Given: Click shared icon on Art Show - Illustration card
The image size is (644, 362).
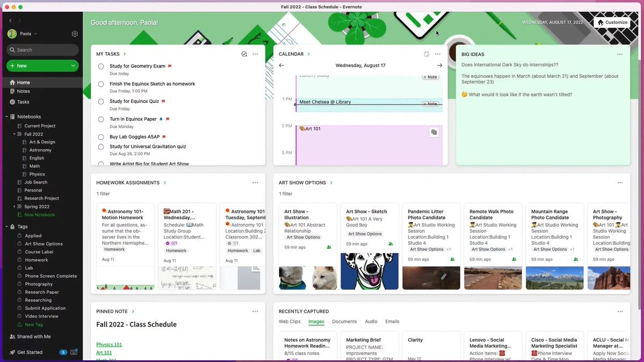Looking at the screenshot, I should click(x=329, y=247).
